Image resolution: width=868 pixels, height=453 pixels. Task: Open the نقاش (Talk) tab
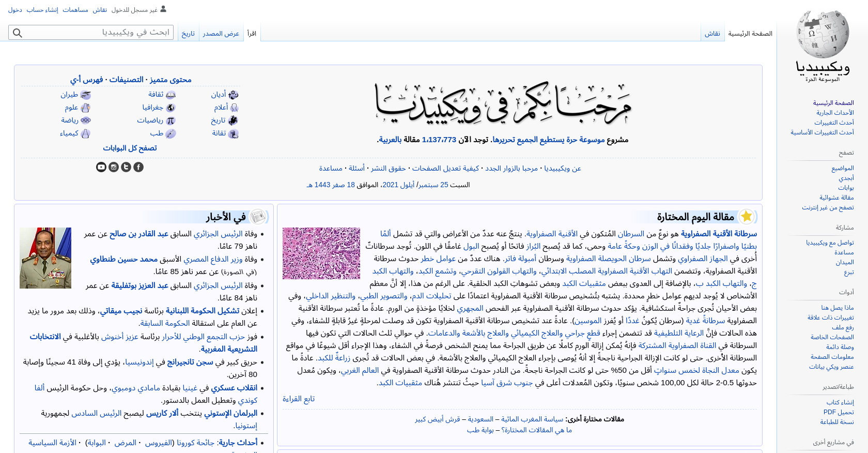tap(712, 34)
